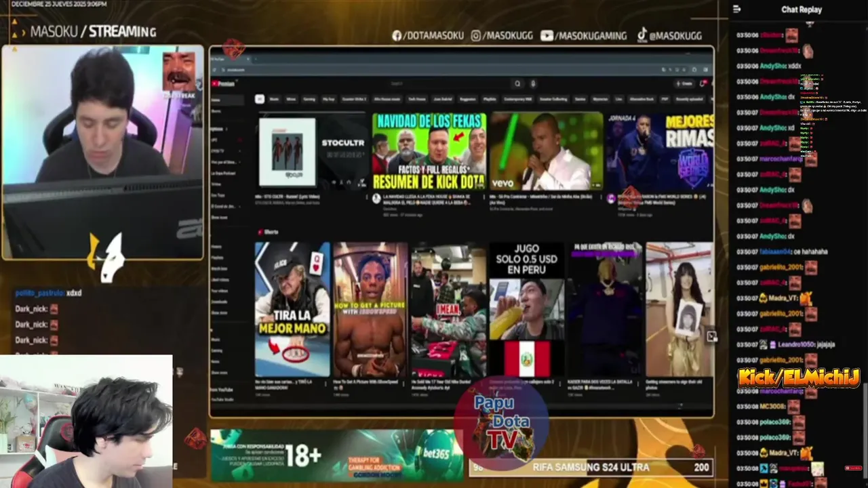Open Home in YouTube sidebar
This screenshot has width=868, height=488.
click(227, 100)
